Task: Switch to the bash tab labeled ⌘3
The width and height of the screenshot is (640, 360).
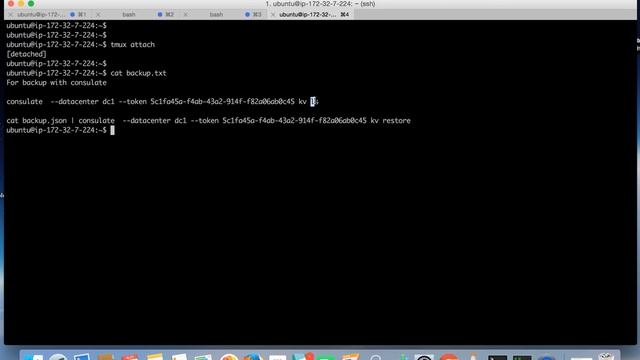Action: click(224, 14)
